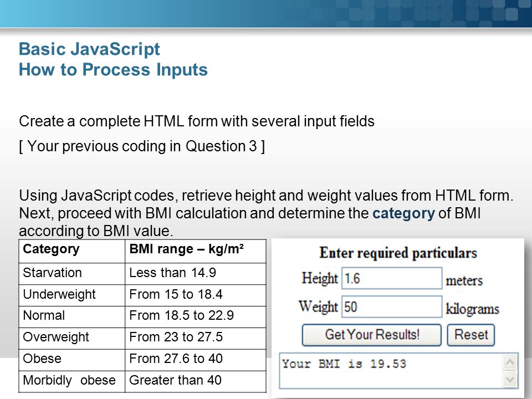This screenshot has width=532, height=399.
Task: Click the highlighted word 'category' in text
Action: pyautogui.click(x=403, y=213)
